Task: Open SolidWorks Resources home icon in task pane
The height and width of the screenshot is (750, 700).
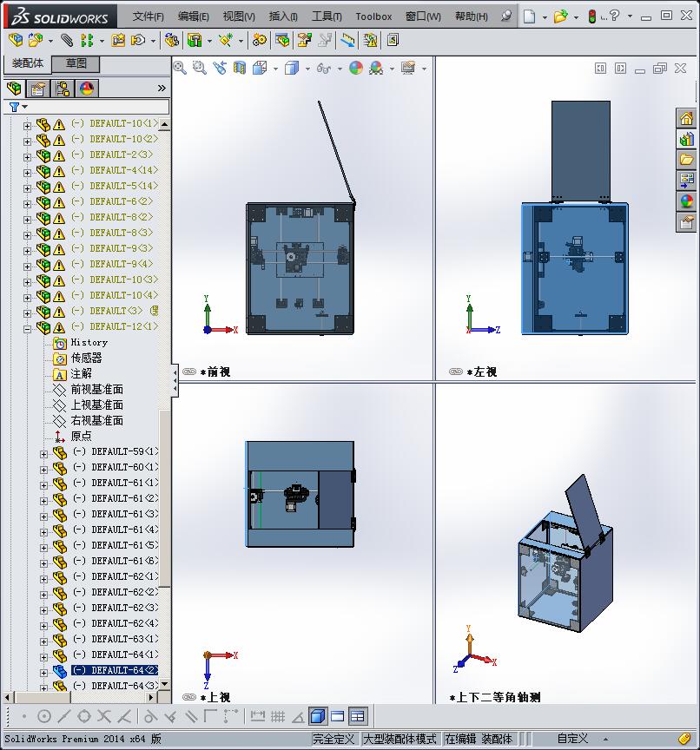Action: [687, 118]
